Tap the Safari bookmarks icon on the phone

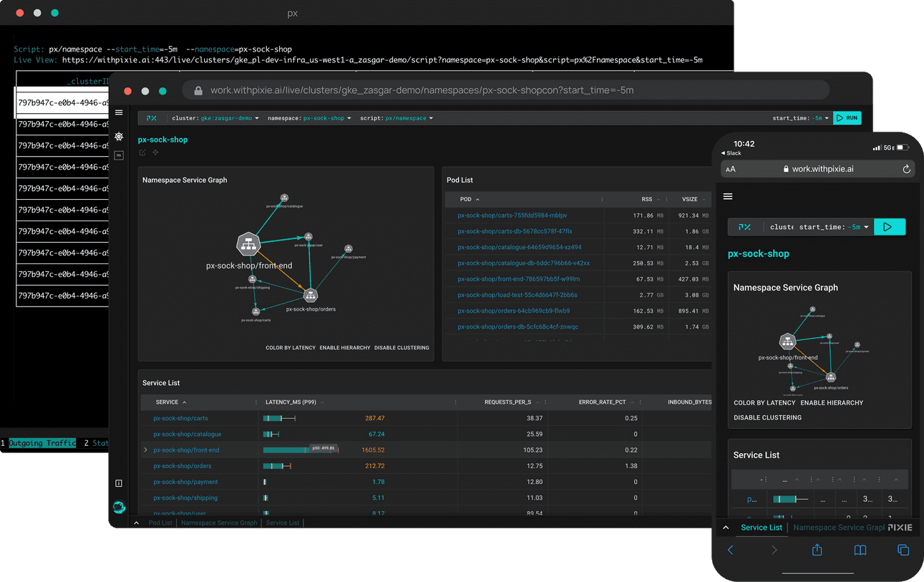(860, 550)
